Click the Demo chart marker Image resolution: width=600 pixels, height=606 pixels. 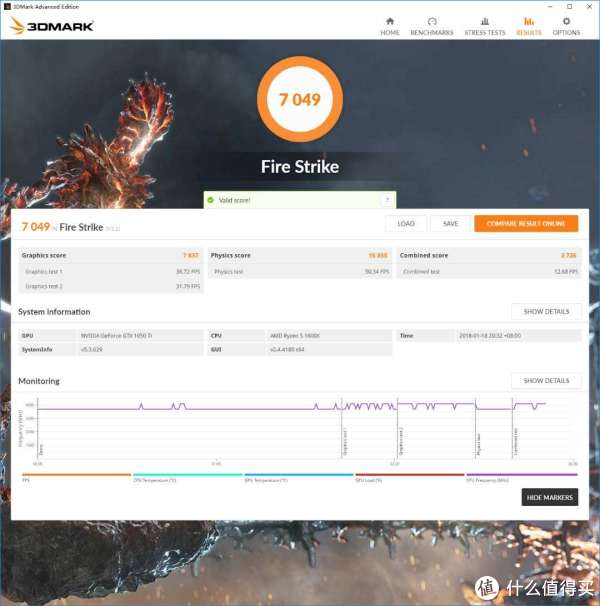(x=41, y=449)
